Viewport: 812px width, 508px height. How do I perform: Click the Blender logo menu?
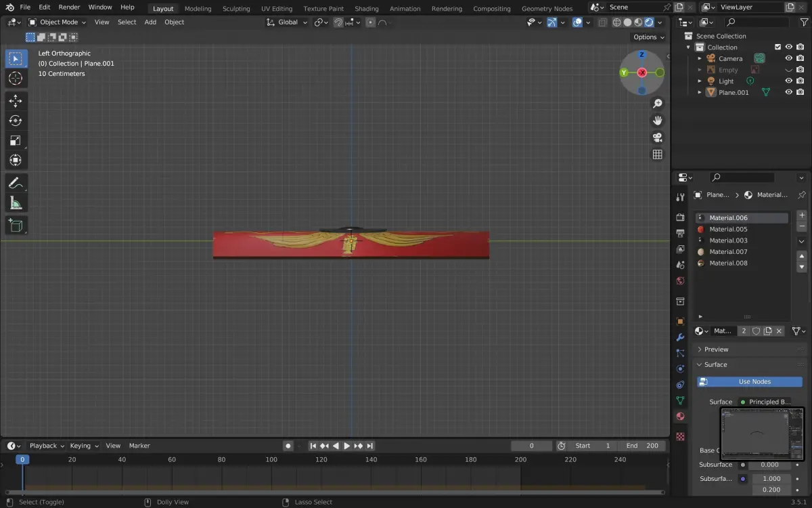click(10, 7)
